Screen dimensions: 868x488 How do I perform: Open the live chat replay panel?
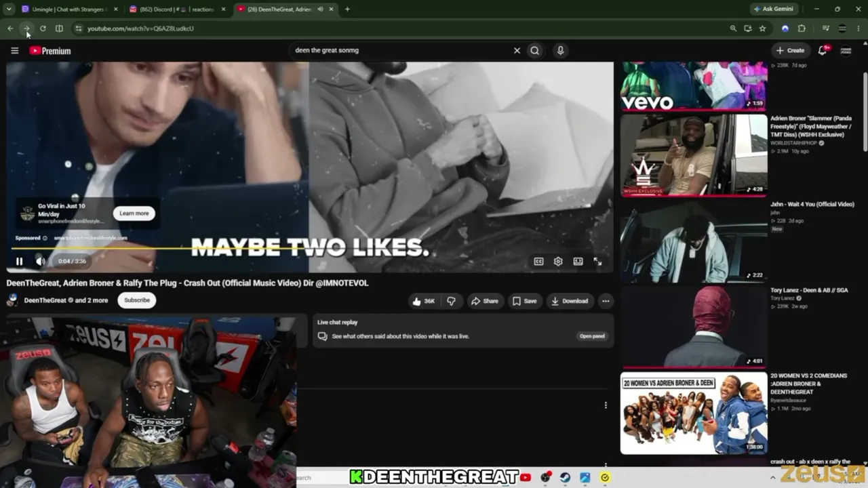click(592, 336)
